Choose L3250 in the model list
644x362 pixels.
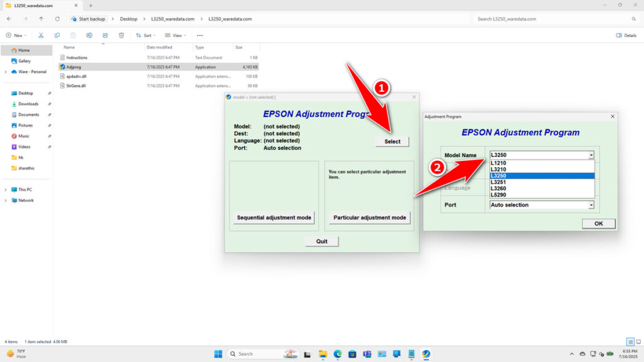click(x=542, y=176)
